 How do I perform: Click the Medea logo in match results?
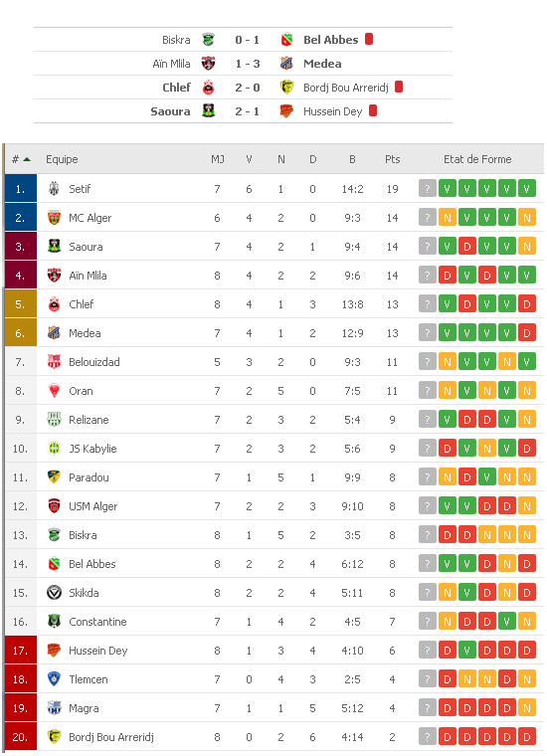286,63
